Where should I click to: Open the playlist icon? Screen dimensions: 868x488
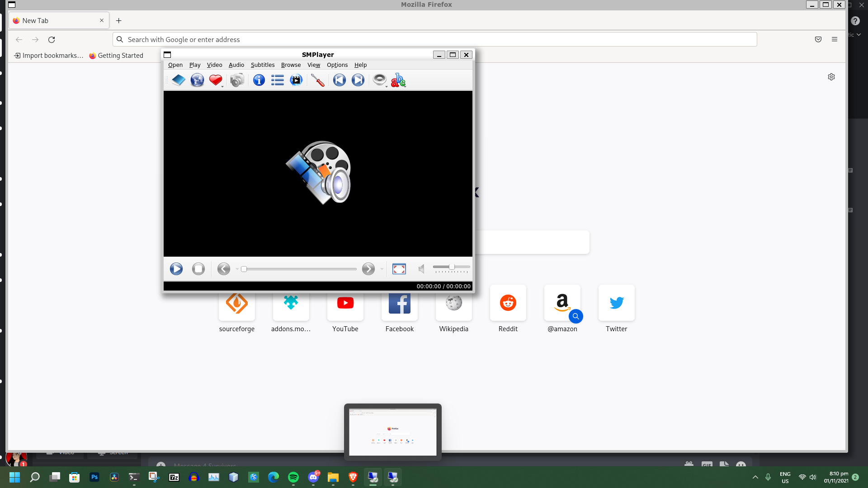point(277,80)
